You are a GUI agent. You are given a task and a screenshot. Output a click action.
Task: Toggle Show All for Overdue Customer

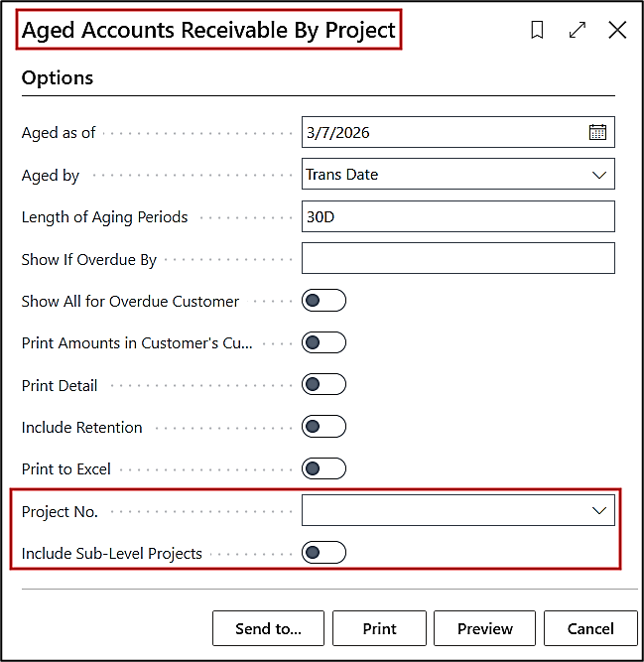323,301
